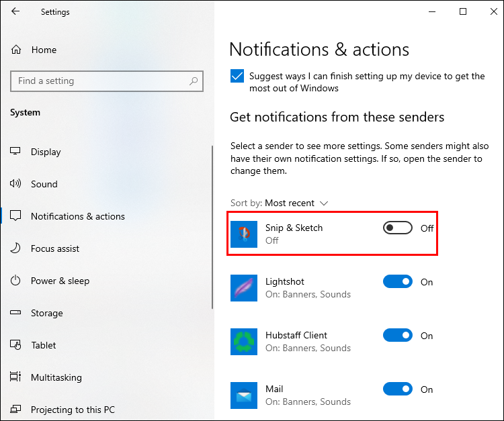Switch off Mail notifications toggle
The width and height of the screenshot is (504, 421).
[x=398, y=389]
